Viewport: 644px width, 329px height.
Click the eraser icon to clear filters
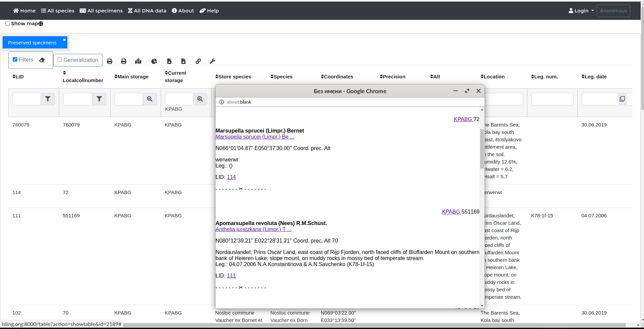pyautogui.click(x=42, y=60)
